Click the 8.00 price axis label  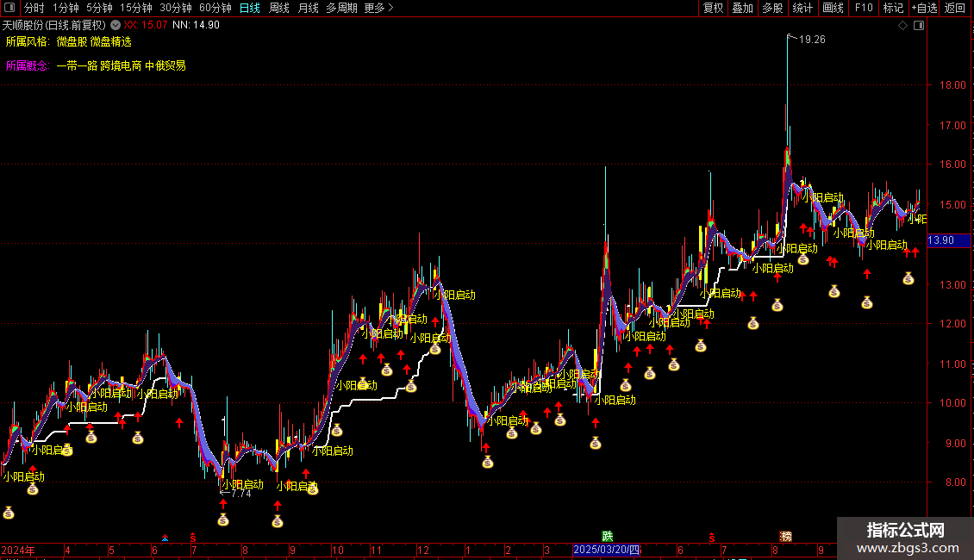coord(955,482)
